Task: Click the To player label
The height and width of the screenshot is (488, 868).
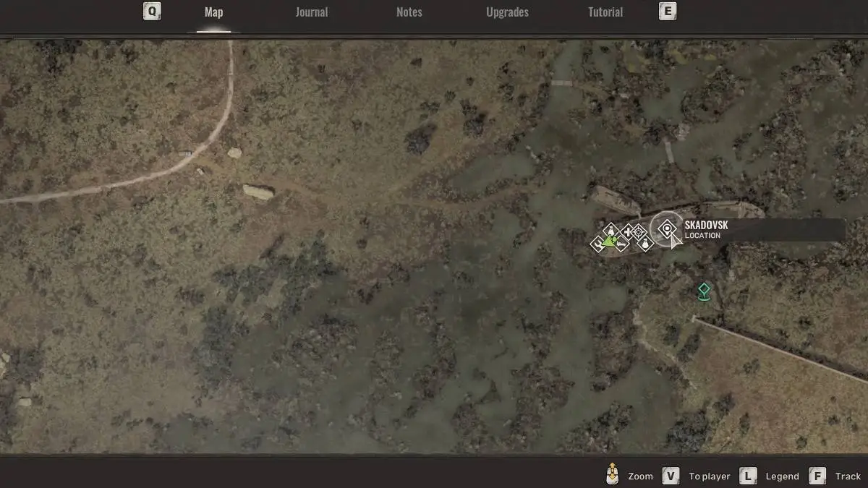Action: (x=710, y=476)
